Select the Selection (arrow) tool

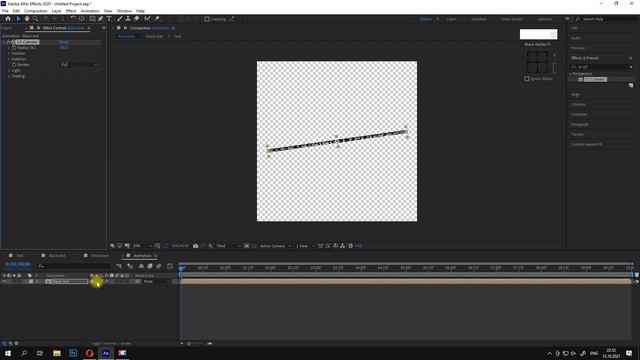click(18, 19)
